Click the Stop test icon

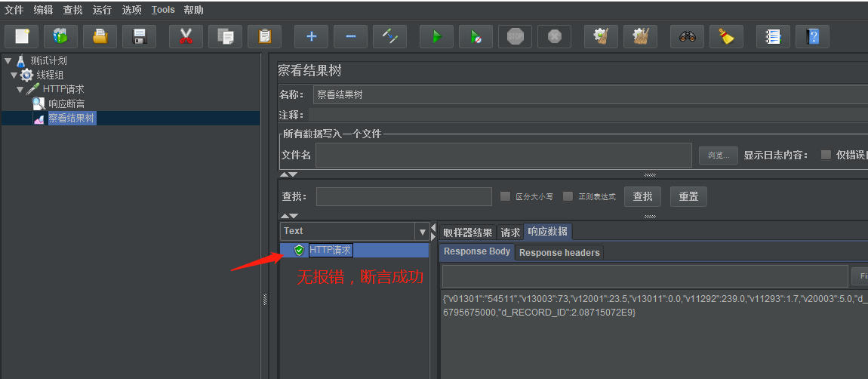coord(516,36)
